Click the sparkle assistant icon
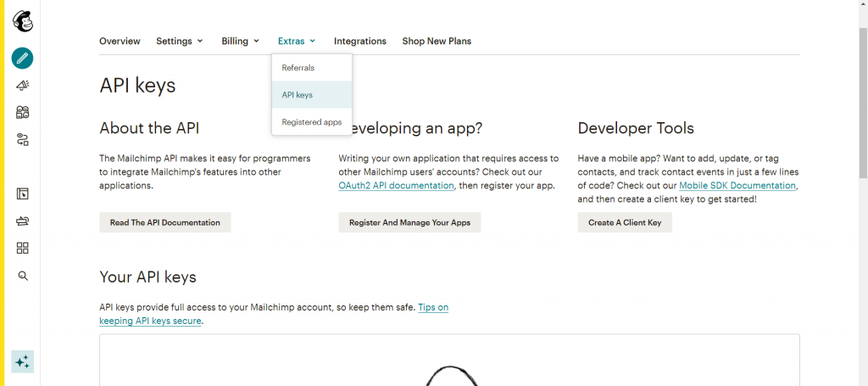This screenshot has height=386, width=868. pos(23,361)
